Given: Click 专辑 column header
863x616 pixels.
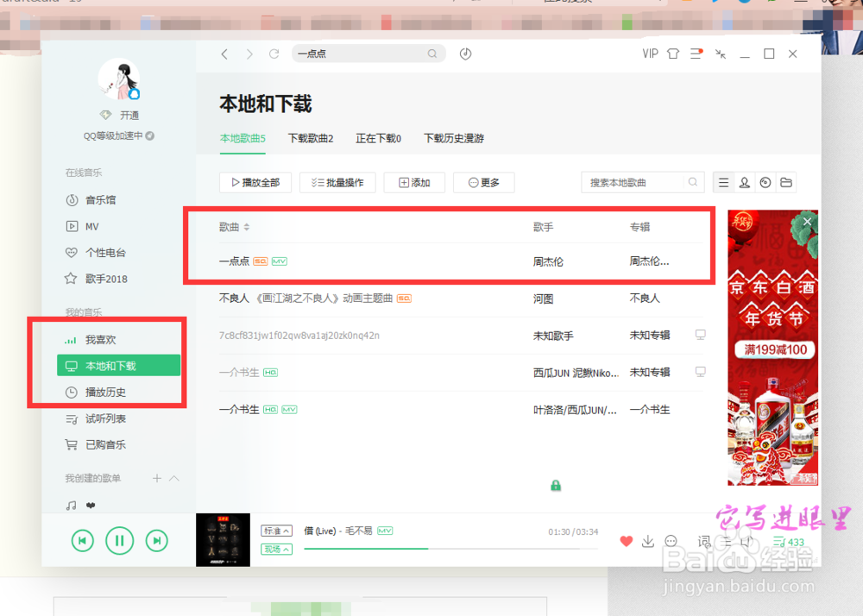Looking at the screenshot, I should (x=640, y=227).
